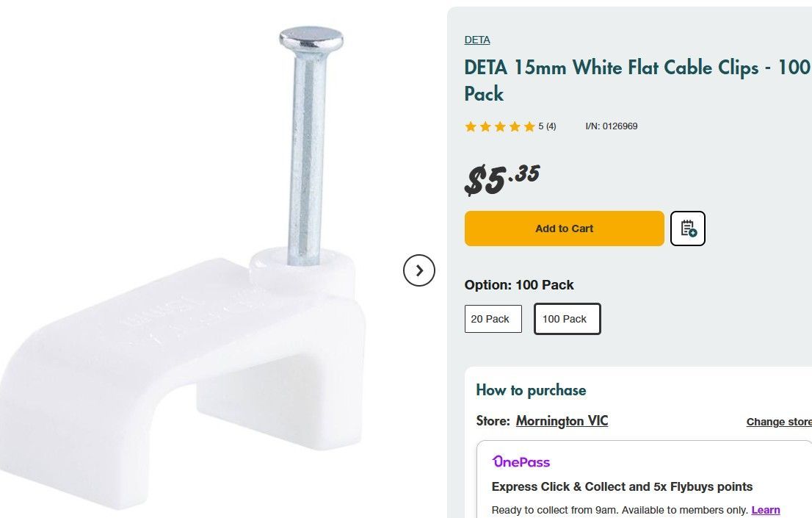Open the reviews count 5 (4)
Viewport: 812px width, 518px height.
(x=547, y=126)
